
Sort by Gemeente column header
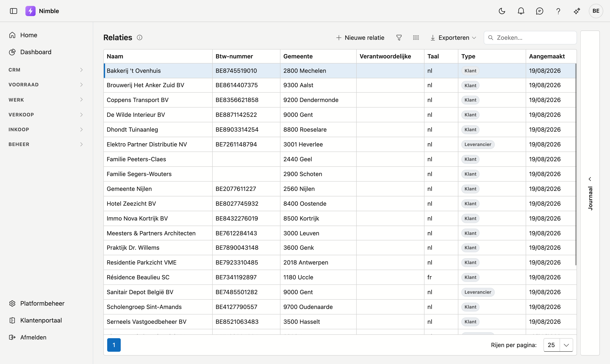coord(318,57)
